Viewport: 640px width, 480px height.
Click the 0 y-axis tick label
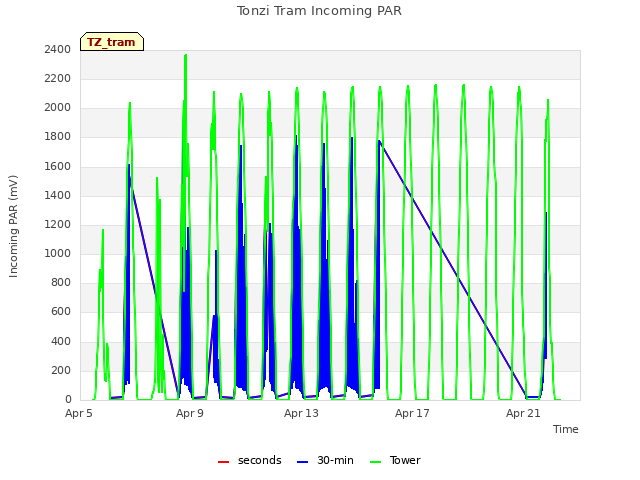68,400
